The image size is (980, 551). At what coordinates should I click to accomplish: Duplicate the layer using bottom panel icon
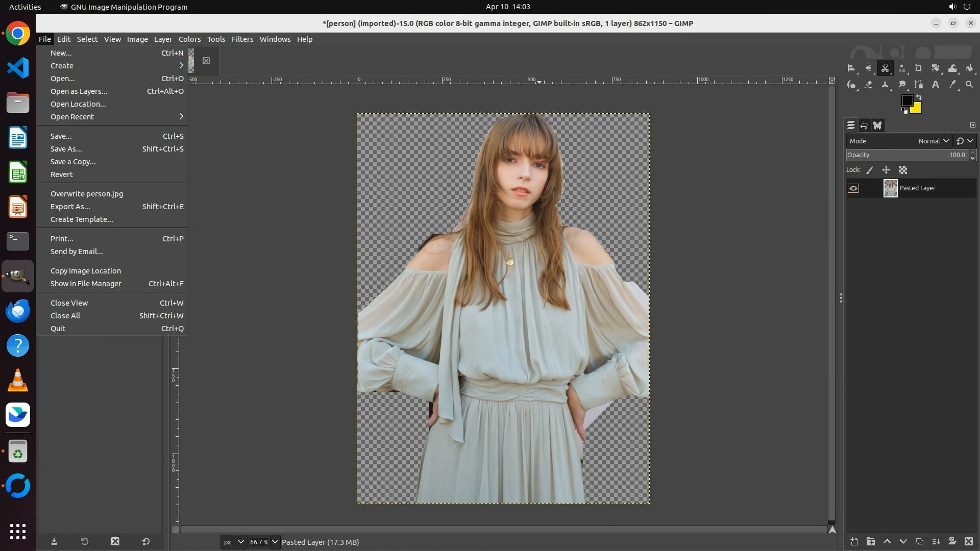pos(919,541)
